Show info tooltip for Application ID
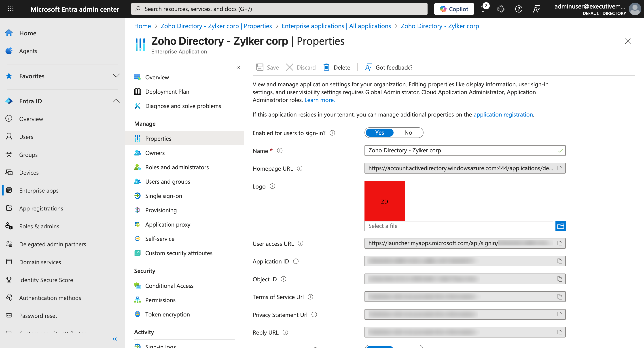This screenshot has width=644, height=348. 296,261
